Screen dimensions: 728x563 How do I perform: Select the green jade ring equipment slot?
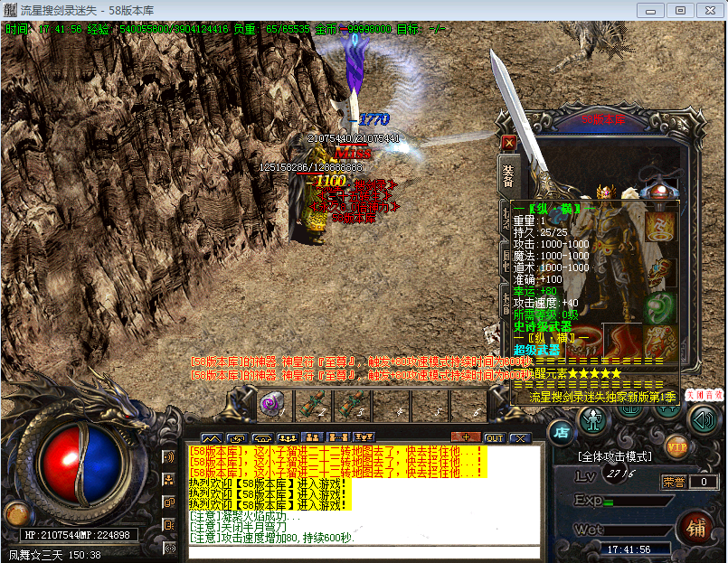click(659, 308)
